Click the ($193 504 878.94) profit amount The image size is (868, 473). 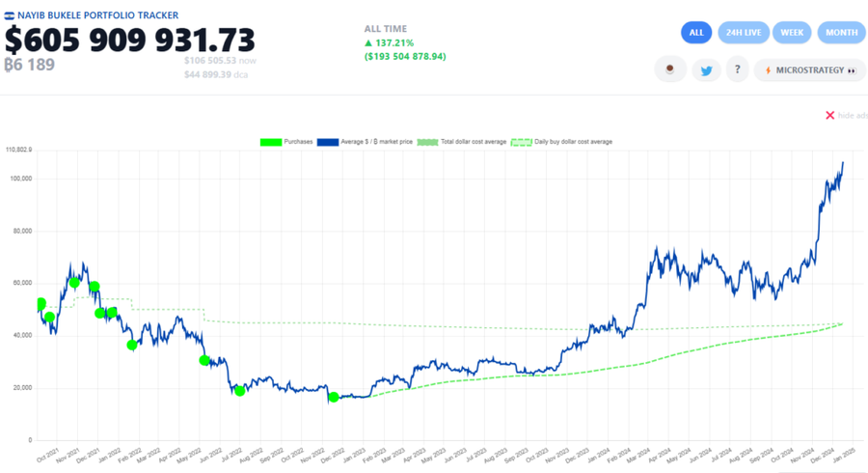(405, 57)
